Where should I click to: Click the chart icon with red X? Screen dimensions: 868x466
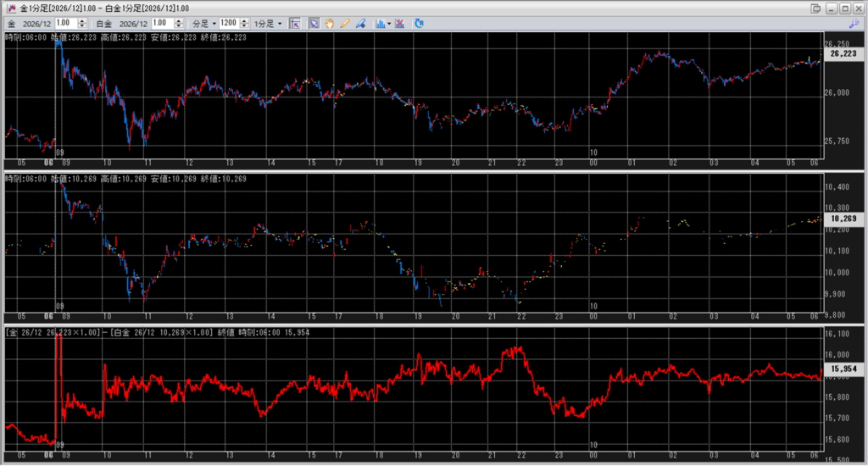[x=399, y=24]
